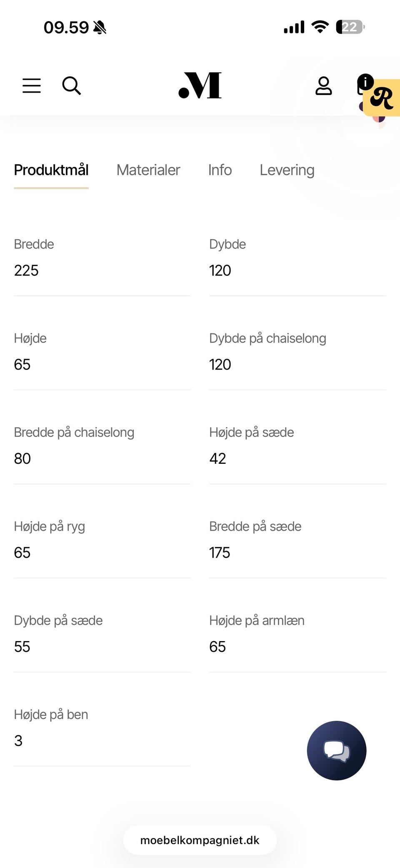Tap the silent mode bell icon
The image size is (400, 868).
[x=100, y=28]
